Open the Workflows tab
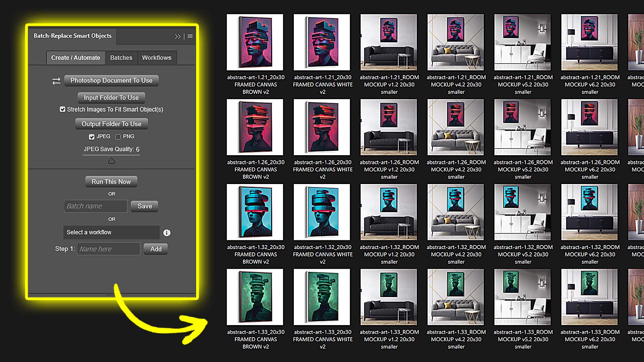This screenshot has height=362, width=644. tap(157, 57)
